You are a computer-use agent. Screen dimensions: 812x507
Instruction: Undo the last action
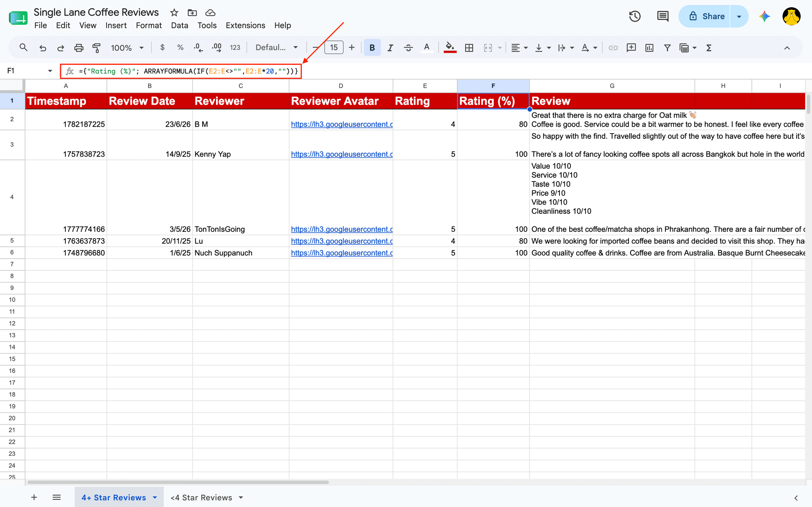(x=43, y=48)
